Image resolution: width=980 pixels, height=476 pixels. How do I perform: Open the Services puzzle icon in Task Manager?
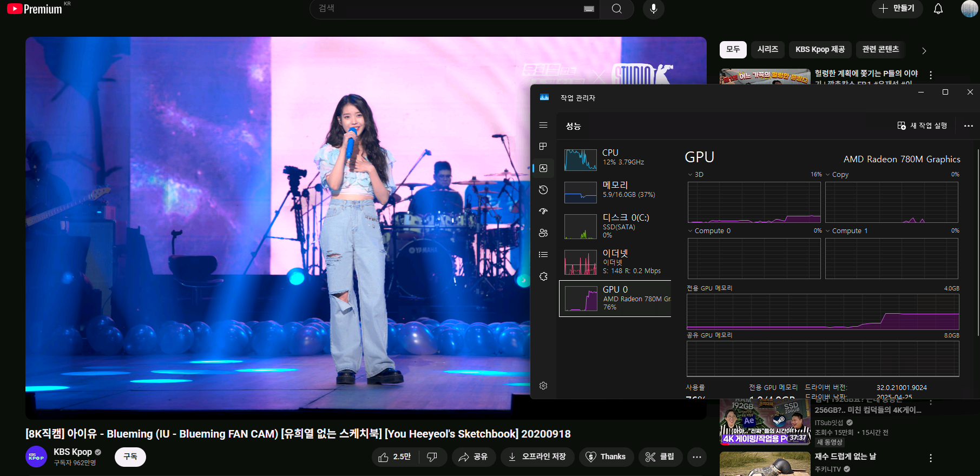pos(543,276)
